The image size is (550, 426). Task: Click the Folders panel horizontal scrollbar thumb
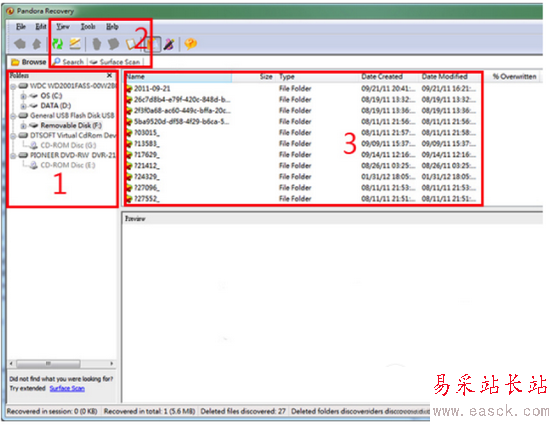pos(48,364)
